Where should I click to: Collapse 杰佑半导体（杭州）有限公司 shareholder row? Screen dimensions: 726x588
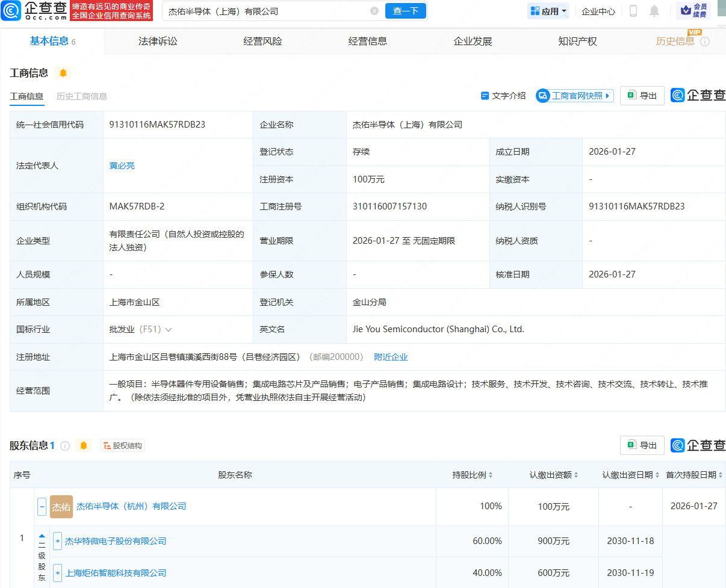pyautogui.click(x=42, y=507)
